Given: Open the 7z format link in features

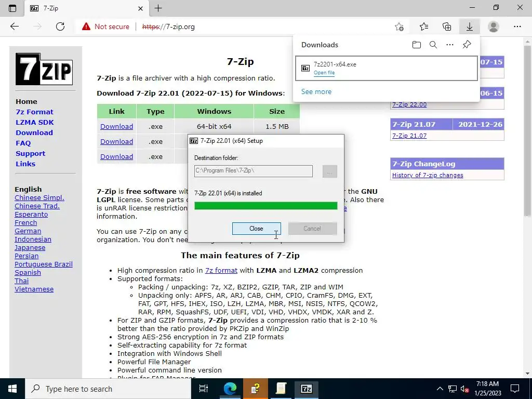Looking at the screenshot, I should [x=221, y=270].
